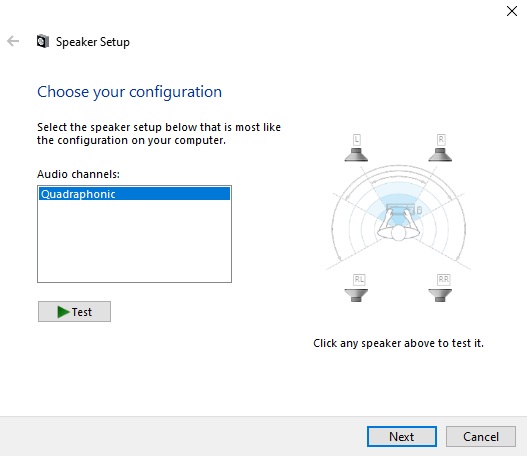Screen dimensions: 527x456
Task: Click the word Test on the Test button
Action: tap(82, 312)
